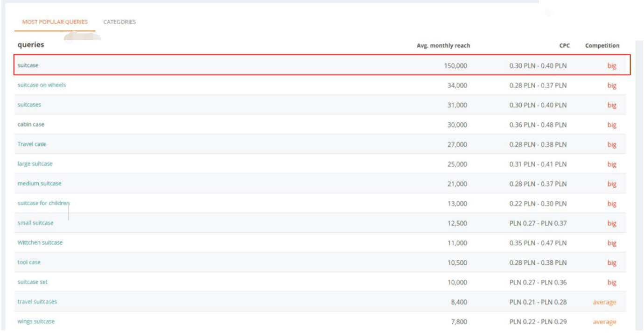The image size is (644, 333).
Task: Click 'average' competition for travel suitcases
Action: pos(604,302)
